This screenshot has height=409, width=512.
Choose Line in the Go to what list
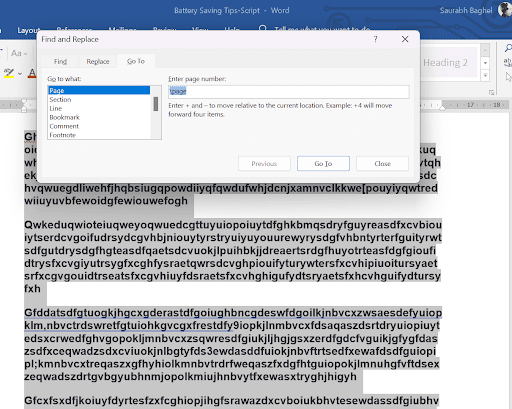(99, 108)
